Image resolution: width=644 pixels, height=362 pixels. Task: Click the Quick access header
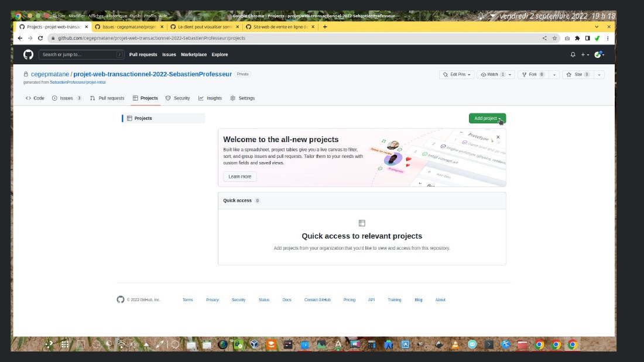(237, 201)
